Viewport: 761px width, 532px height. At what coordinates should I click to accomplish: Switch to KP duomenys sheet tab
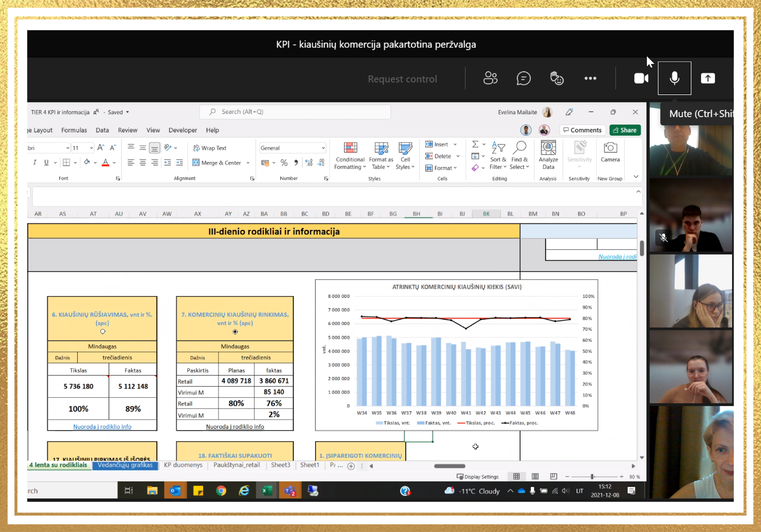pos(183,465)
